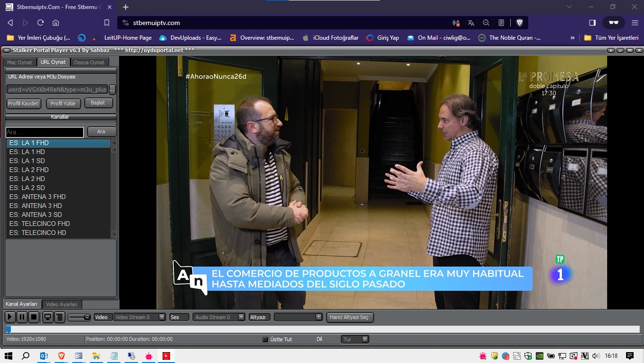Browse M3u file with ellipsis button
This screenshot has width=644, height=363.
(112, 89)
